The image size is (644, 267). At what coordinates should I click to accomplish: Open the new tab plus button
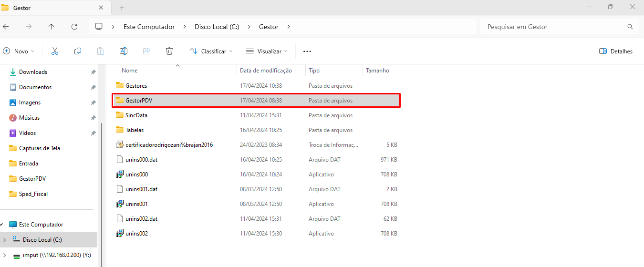click(122, 8)
